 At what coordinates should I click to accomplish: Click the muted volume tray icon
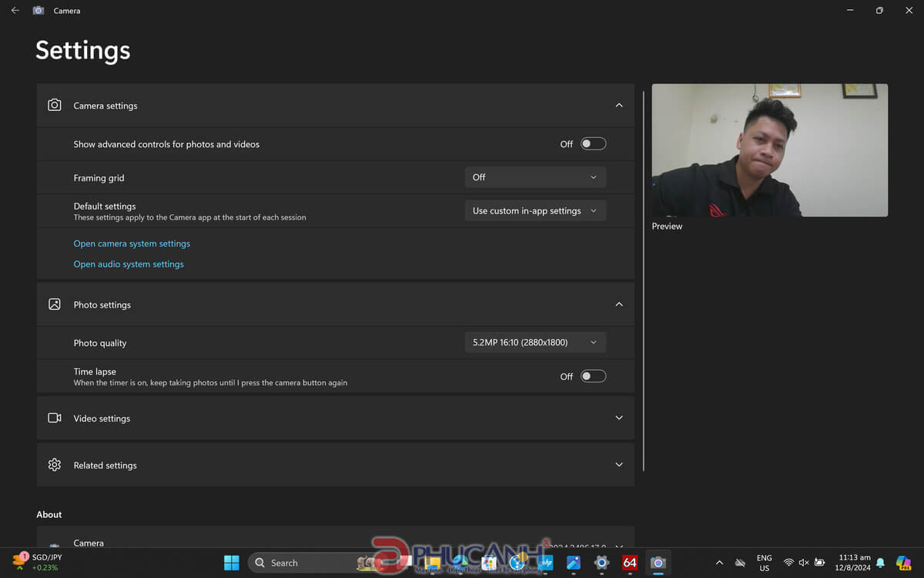[x=804, y=563]
